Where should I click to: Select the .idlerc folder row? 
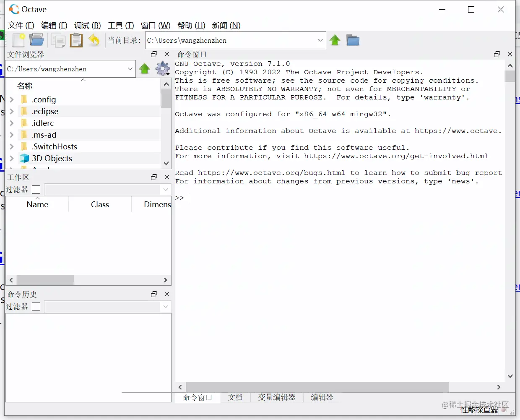pyautogui.click(x=83, y=123)
